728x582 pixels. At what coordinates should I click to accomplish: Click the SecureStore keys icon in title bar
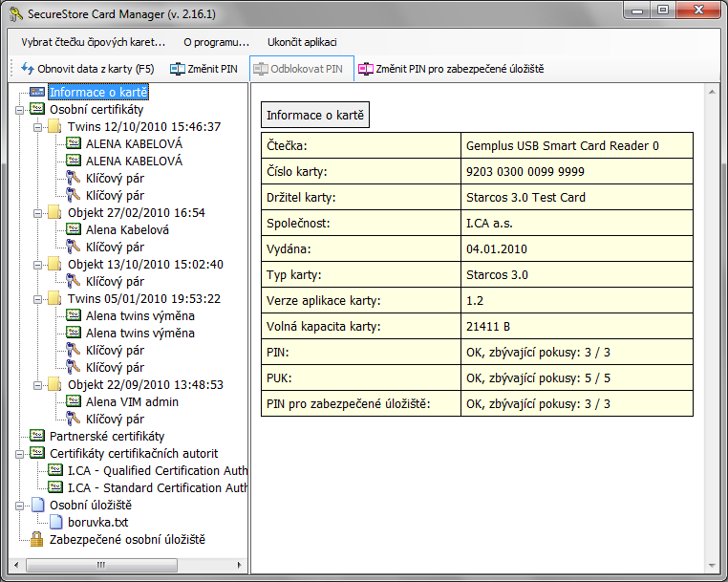point(16,14)
